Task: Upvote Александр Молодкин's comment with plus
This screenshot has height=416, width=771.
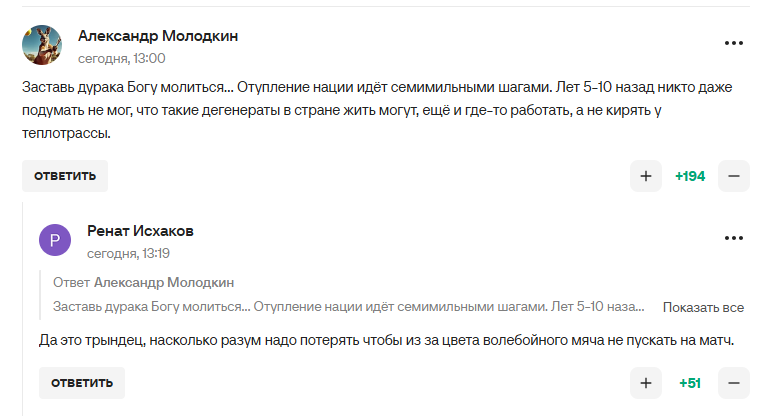Action: [645, 176]
